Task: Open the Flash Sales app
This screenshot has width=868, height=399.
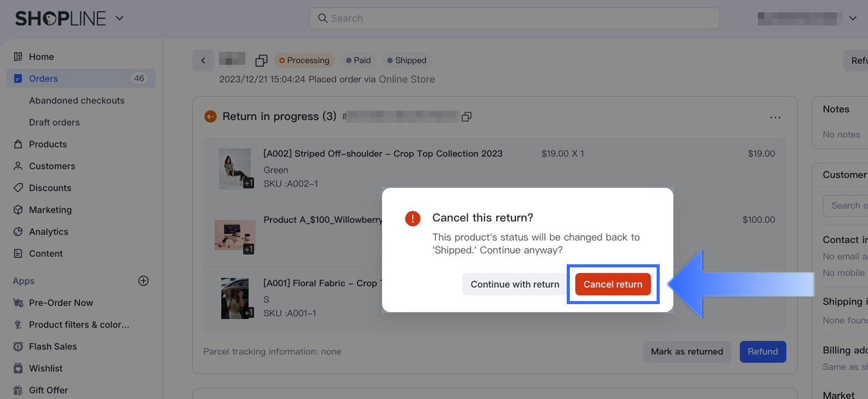Action: click(53, 346)
